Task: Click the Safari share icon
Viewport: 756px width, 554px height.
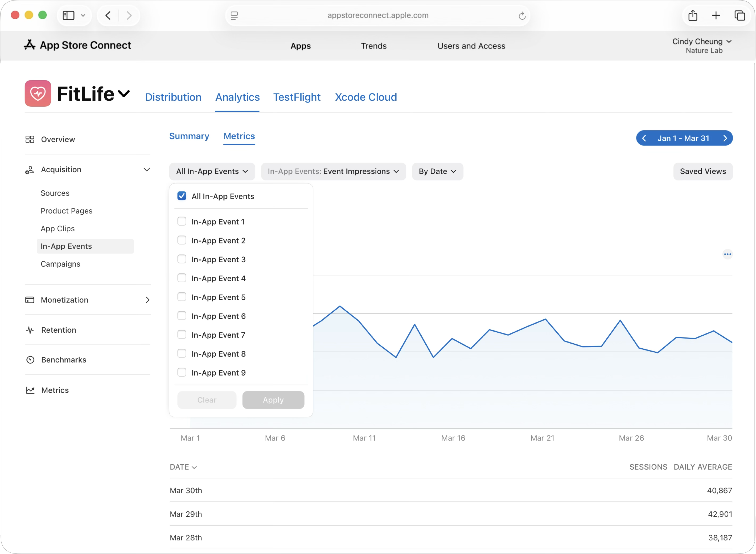Action: [692, 15]
